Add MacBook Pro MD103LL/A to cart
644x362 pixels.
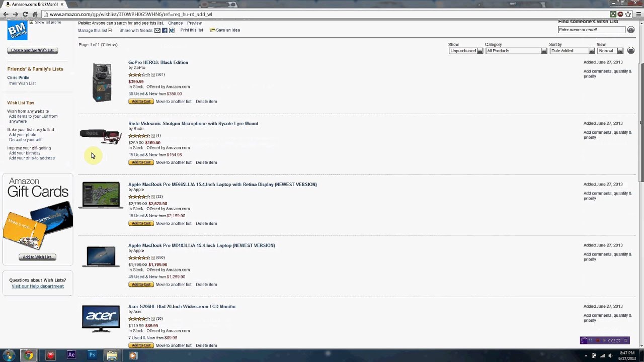point(141,285)
